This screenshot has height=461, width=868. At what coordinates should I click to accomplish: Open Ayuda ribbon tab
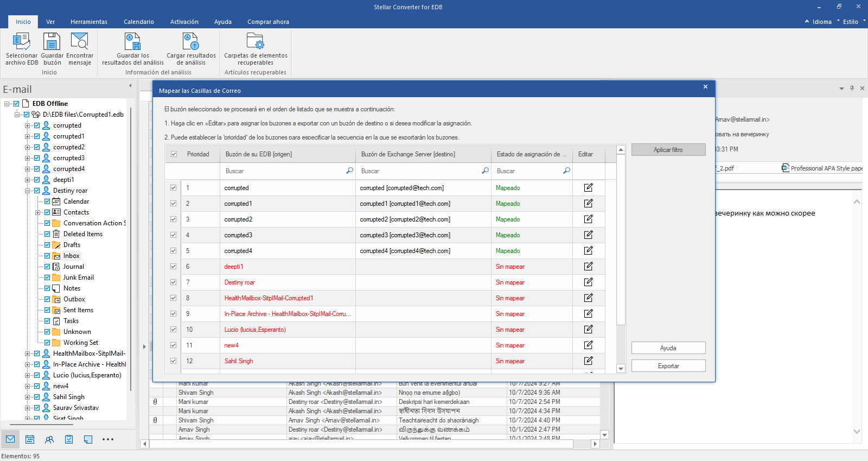coord(223,22)
